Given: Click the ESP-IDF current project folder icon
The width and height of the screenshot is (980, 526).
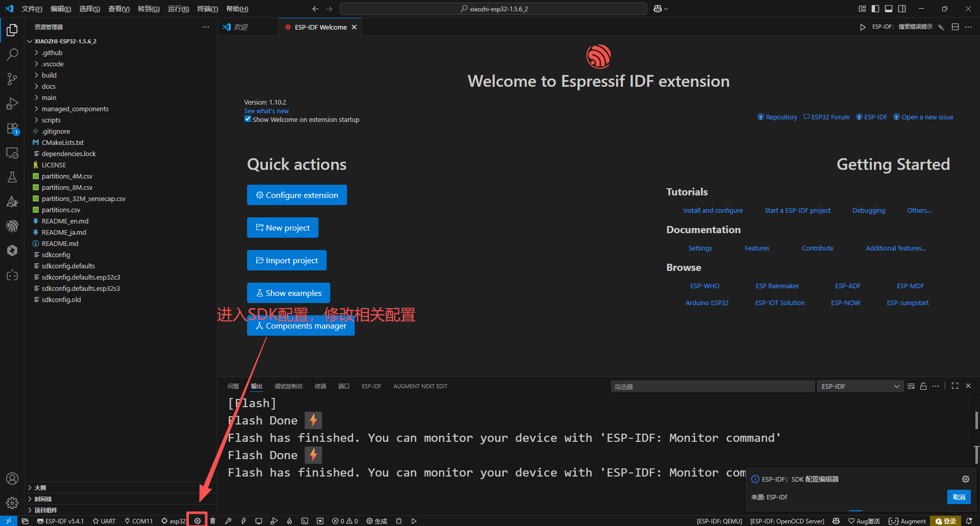Looking at the screenshot, I should [25, 521].
